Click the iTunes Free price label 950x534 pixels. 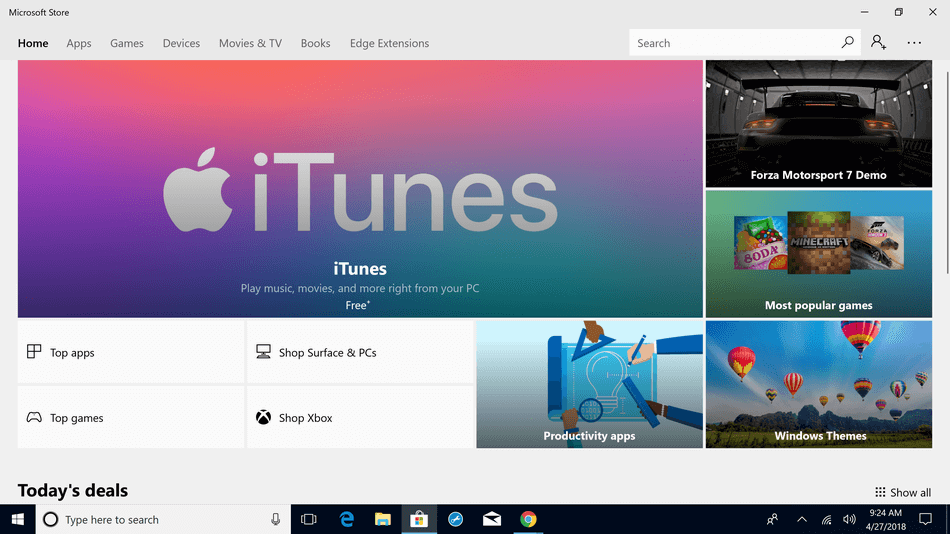pyautogui.click(x=357, y=305)
